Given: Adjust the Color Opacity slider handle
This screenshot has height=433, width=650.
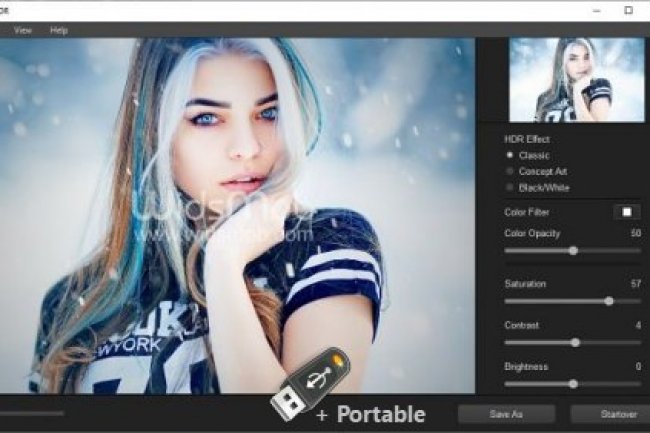Looking at the screenshot, I should (x=573, y=251).
